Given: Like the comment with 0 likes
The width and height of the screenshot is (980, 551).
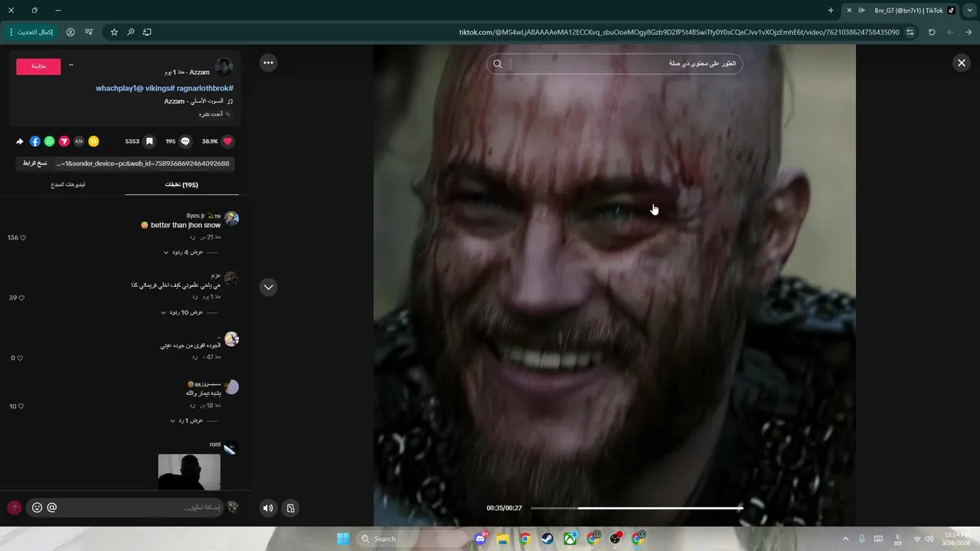Looking at the screenshot, I should tap(20, 358).
